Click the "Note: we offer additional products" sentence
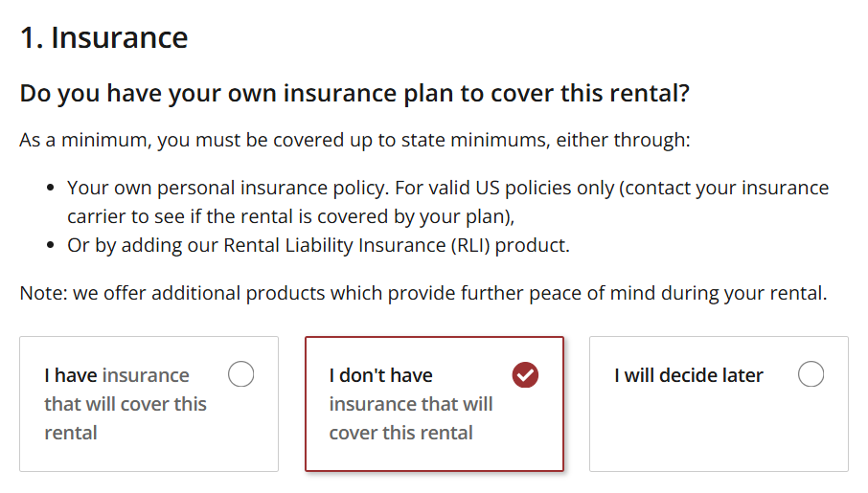 point(423,293)
